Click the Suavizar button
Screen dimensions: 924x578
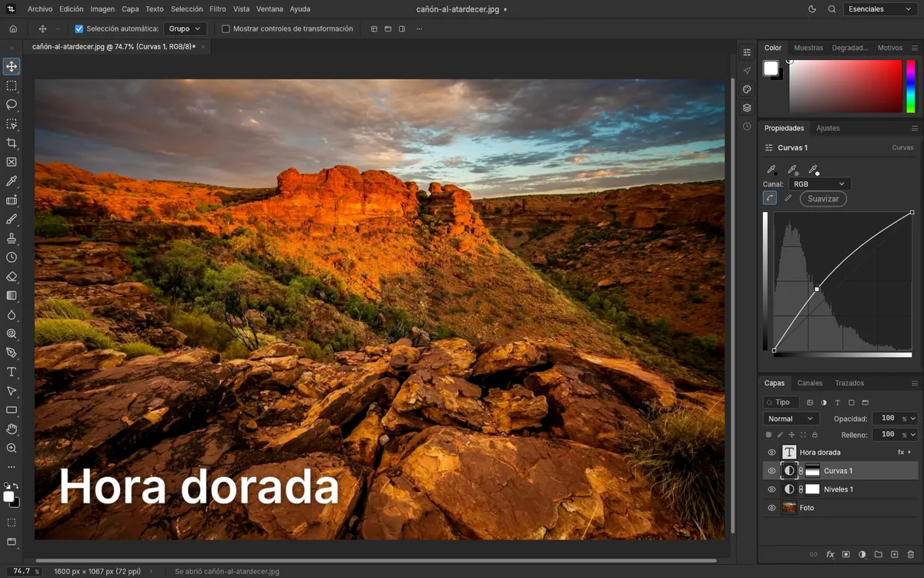coord(823,198)
